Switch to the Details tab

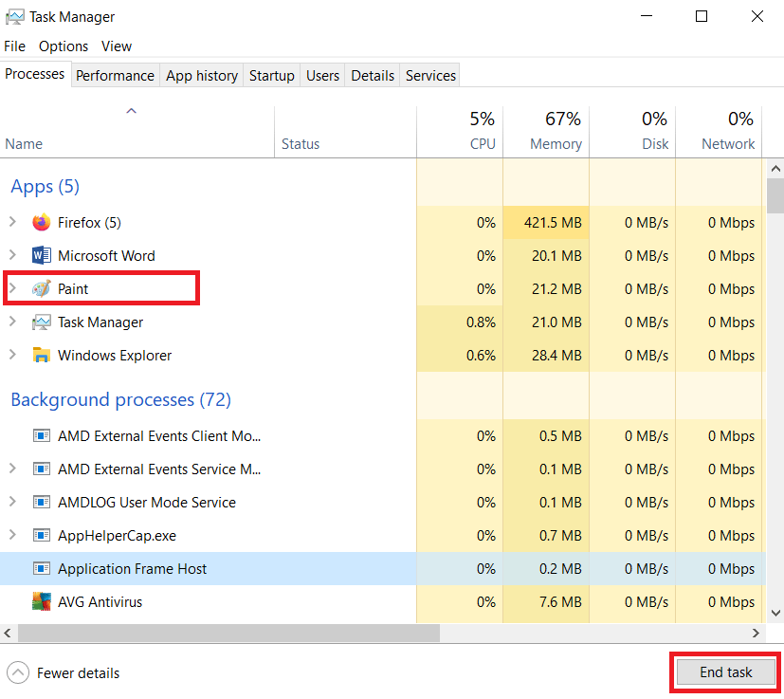(373, 75)
